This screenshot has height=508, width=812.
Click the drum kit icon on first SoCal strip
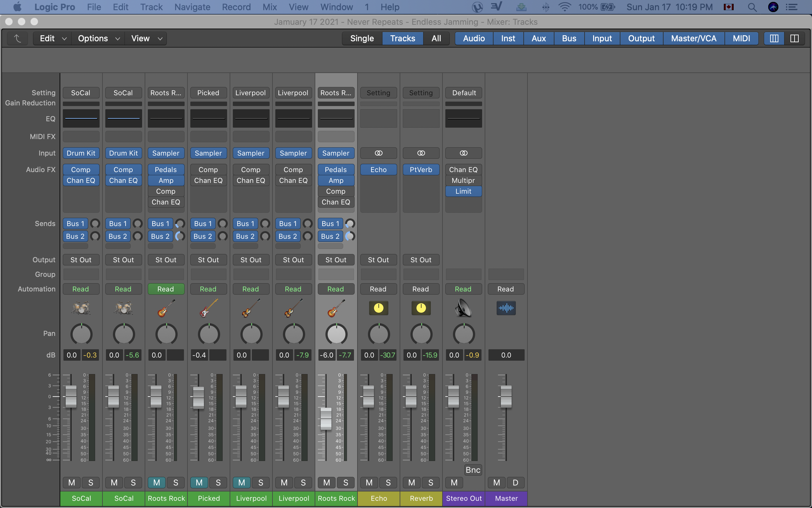pos(81,308)
